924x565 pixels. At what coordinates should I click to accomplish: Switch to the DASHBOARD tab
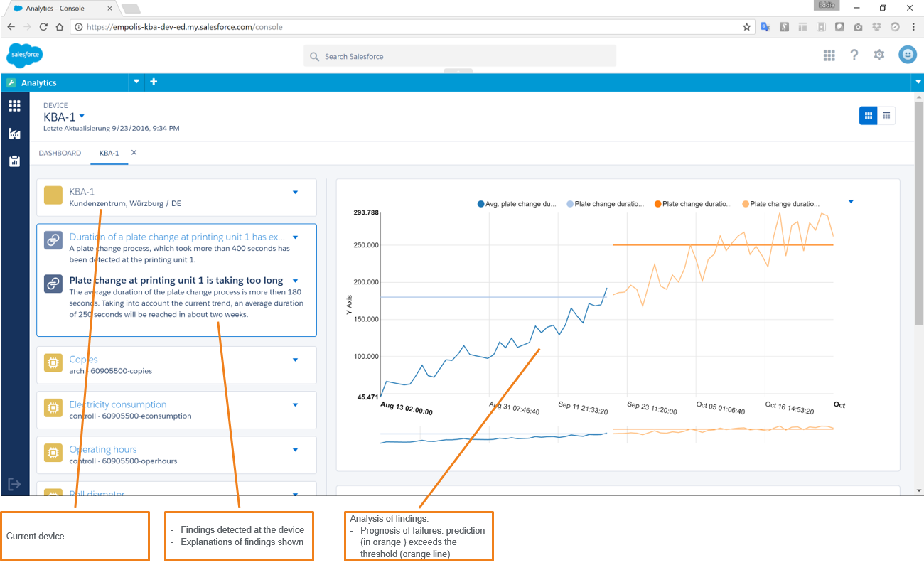60,153
